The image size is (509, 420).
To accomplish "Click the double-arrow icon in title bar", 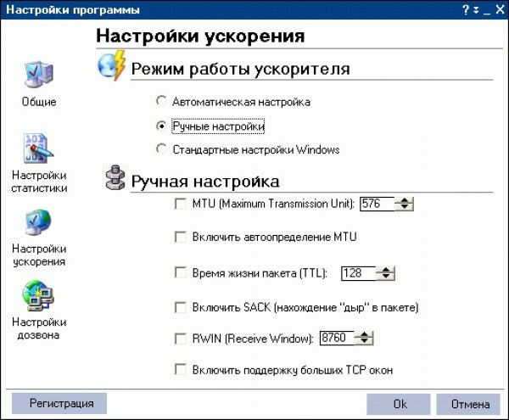I will [476, 9].
